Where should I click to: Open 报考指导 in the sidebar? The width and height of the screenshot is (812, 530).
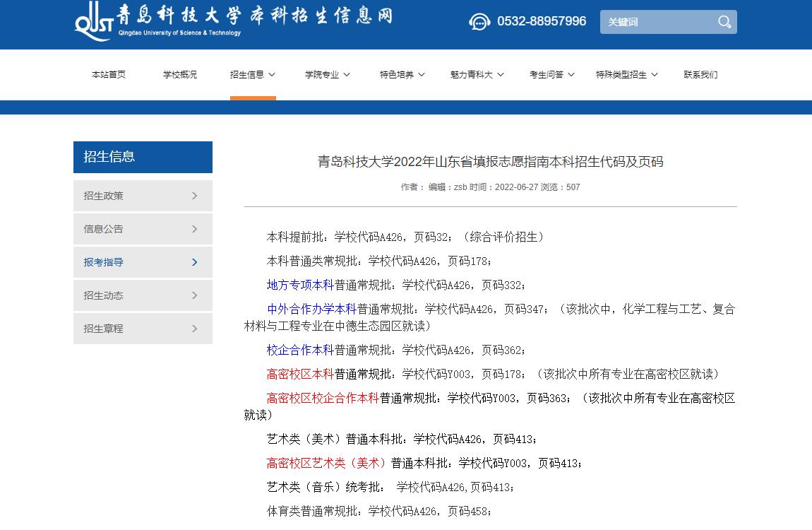pos(143,262)
